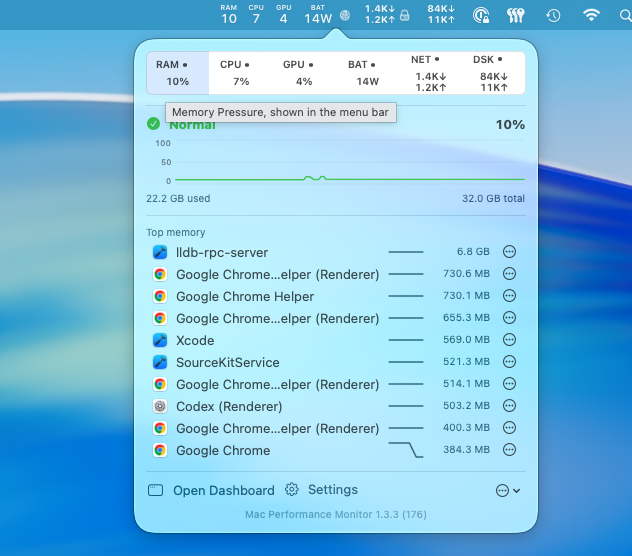Click the 22.2 GB used label
Image resolution: width=632 pixels, height=556 pixels.
[178, 198]
